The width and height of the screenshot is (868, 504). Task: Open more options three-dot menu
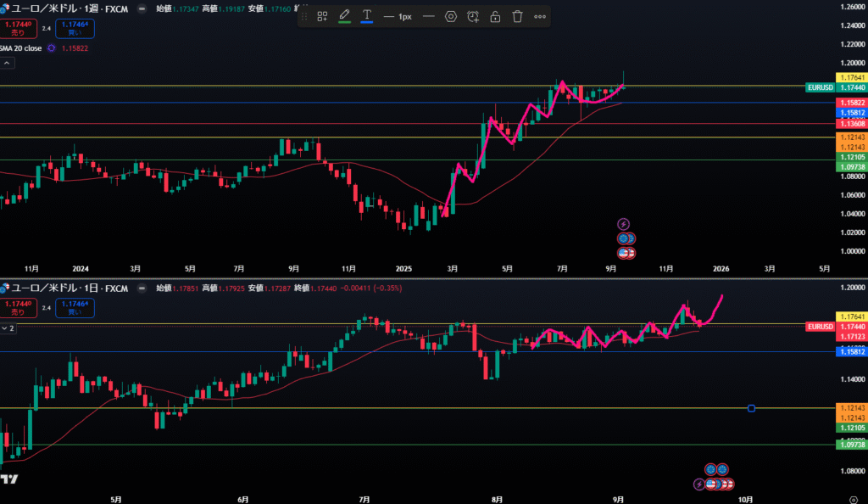[540, 16]
